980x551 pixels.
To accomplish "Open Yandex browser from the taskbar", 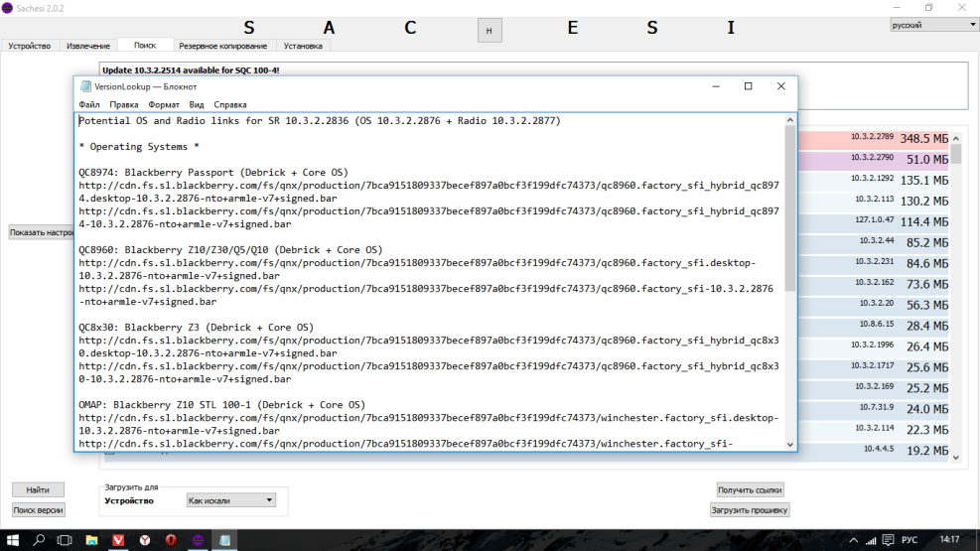I will 145,540.
